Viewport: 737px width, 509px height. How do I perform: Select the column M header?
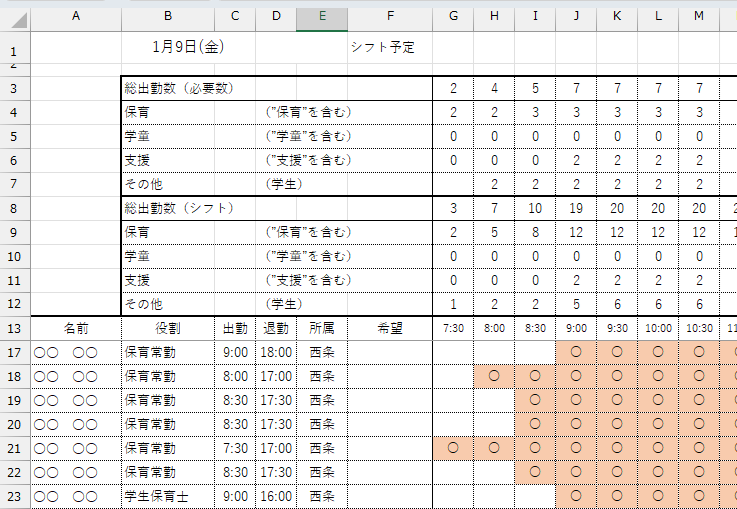click(698, 16)
